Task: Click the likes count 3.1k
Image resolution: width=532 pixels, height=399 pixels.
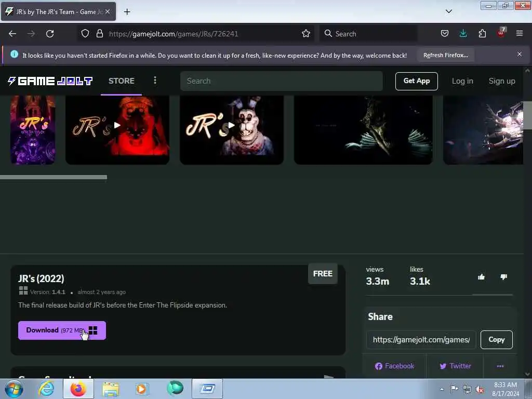Action: [420, 281]
